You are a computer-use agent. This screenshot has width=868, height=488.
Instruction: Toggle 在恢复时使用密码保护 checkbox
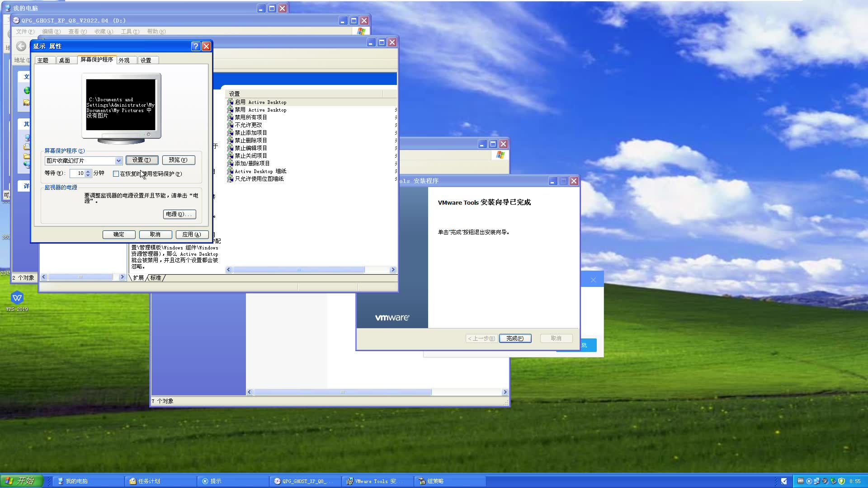tap(116, 174)
